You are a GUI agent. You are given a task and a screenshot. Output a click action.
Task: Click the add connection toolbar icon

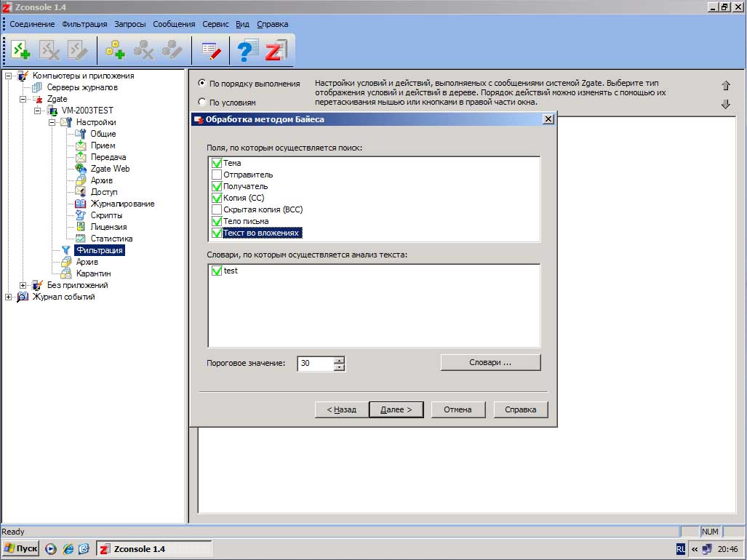coord(20,50)
